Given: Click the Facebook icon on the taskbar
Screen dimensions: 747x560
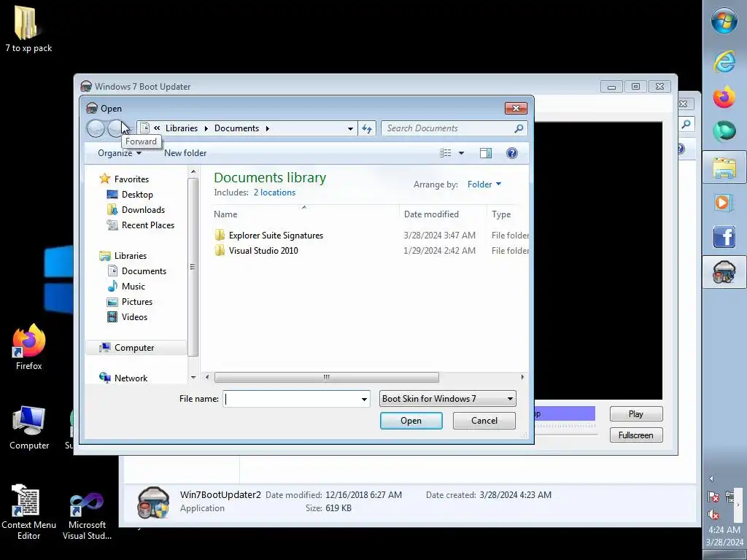Looking at the screenshot, I should [x=724, y=237].
